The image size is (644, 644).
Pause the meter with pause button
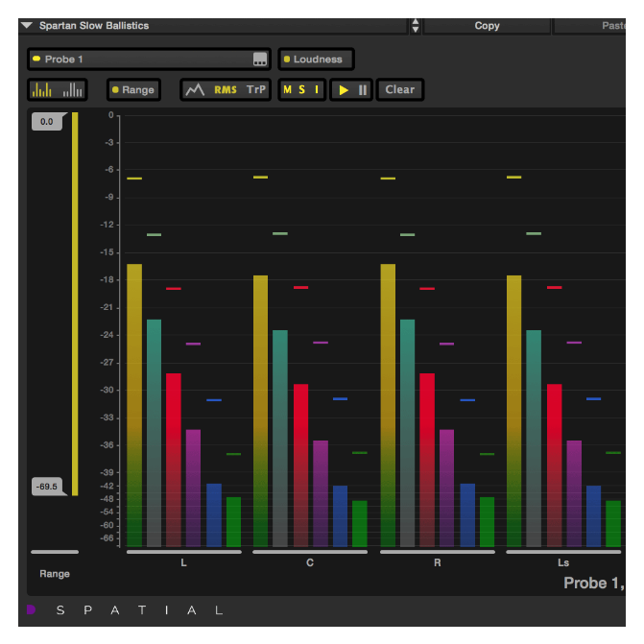(x=363, y=90)
